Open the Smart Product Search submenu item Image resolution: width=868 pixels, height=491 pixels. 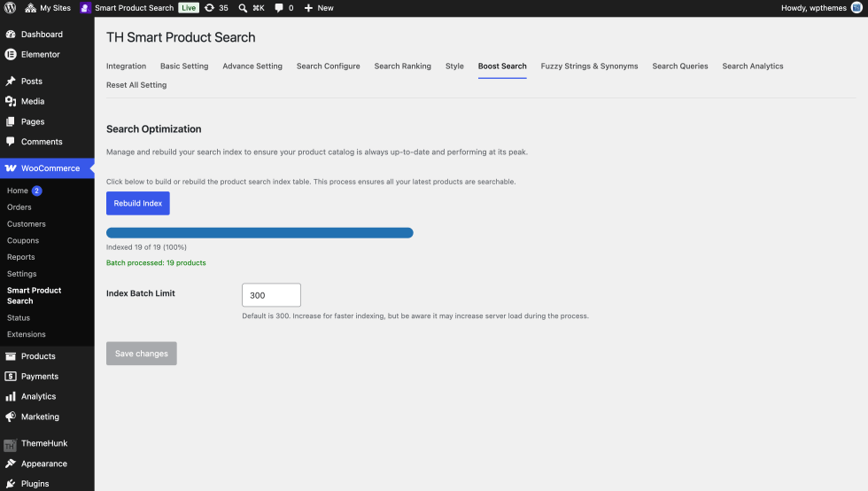point(35,295)
